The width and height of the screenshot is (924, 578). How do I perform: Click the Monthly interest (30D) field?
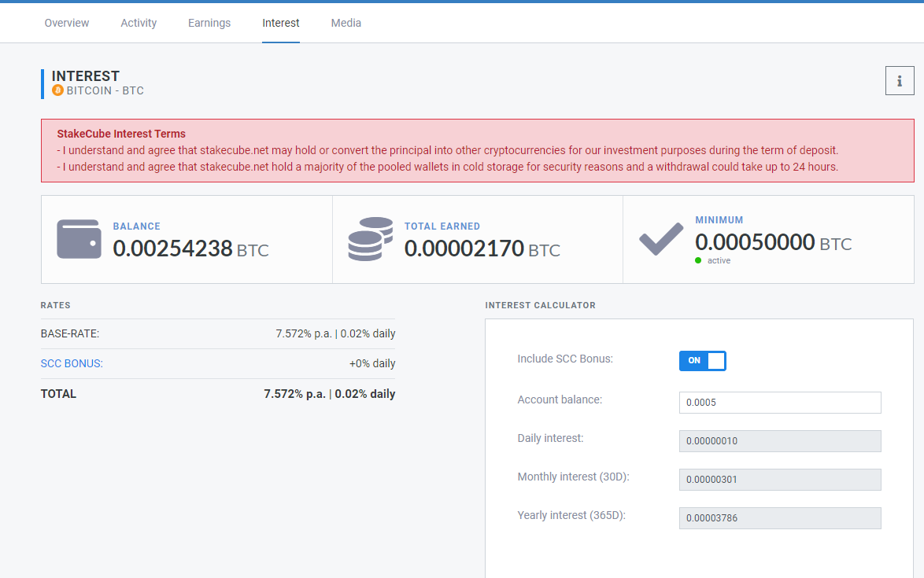point(780,480)
